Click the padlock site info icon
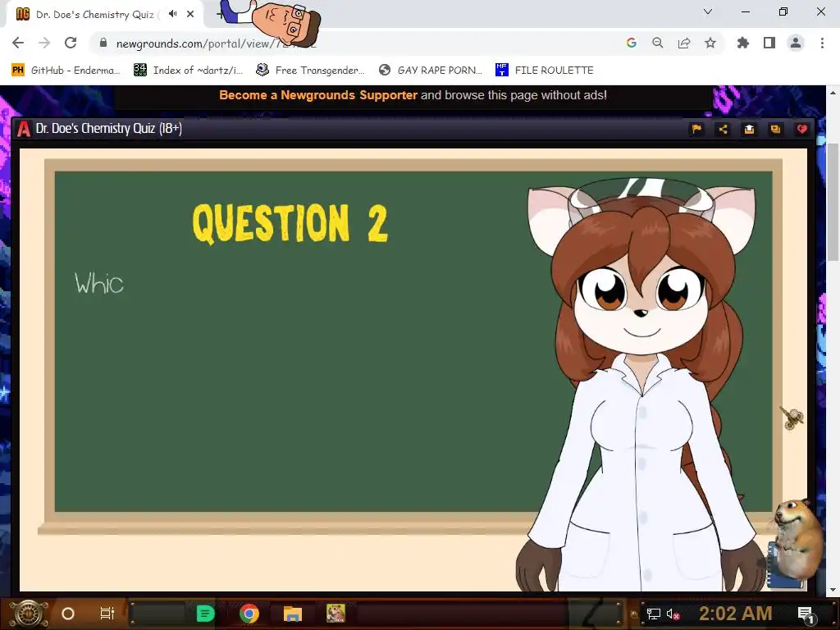840x630 pixels. (103, 43)
